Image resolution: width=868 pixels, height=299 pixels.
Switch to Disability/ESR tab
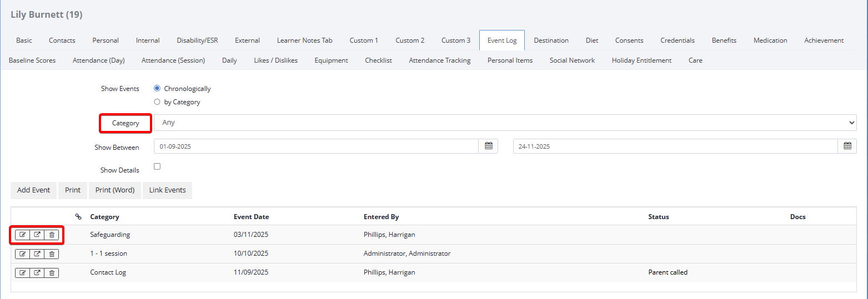tap(197, 40)
